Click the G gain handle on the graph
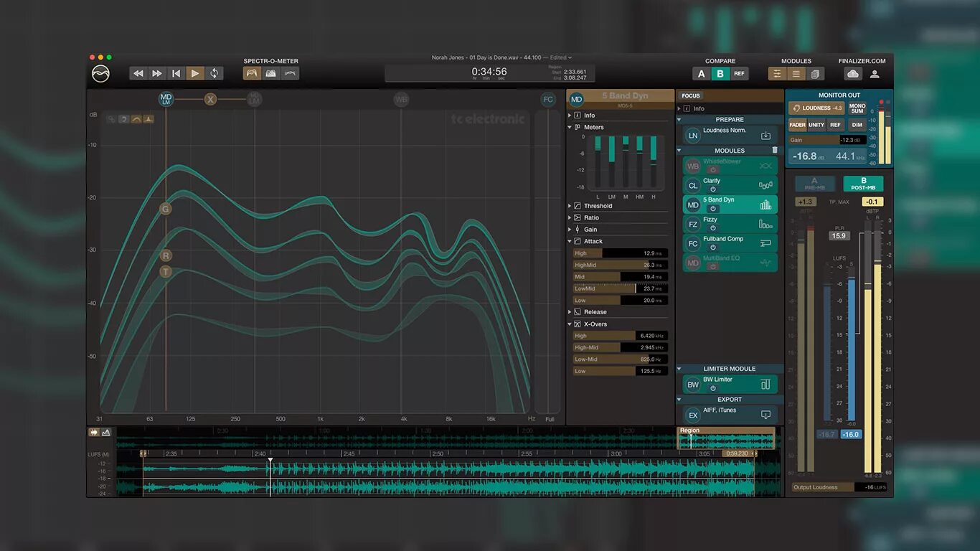 tap(166, 209)
